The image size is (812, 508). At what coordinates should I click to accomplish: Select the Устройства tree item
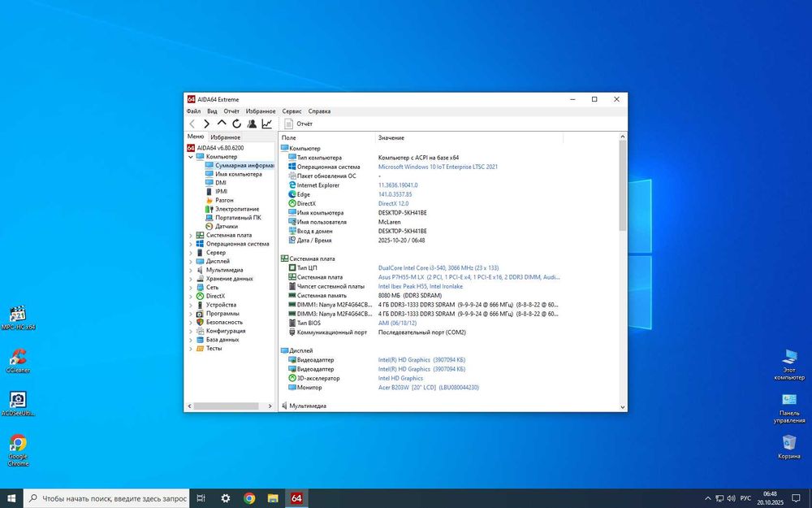[x=221, y=306]
